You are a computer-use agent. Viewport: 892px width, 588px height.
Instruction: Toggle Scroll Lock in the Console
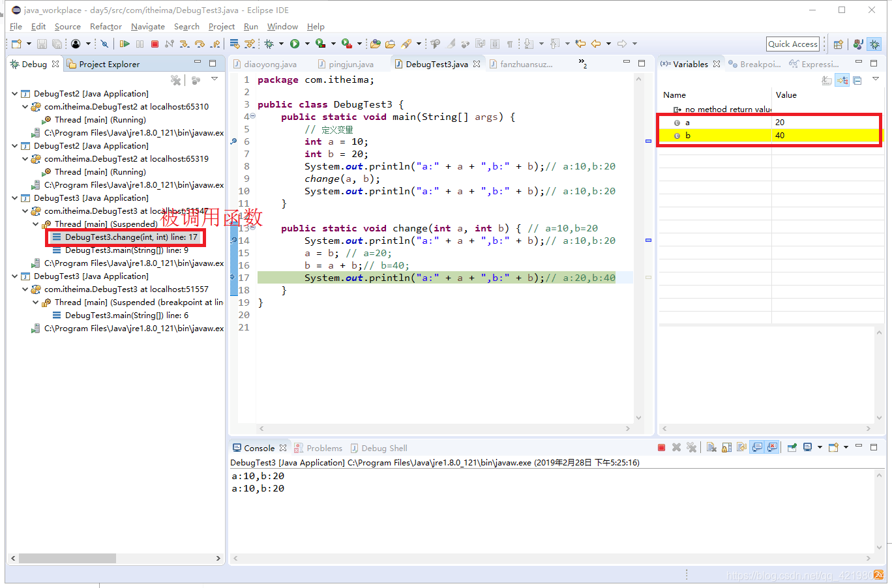(726, 447)
